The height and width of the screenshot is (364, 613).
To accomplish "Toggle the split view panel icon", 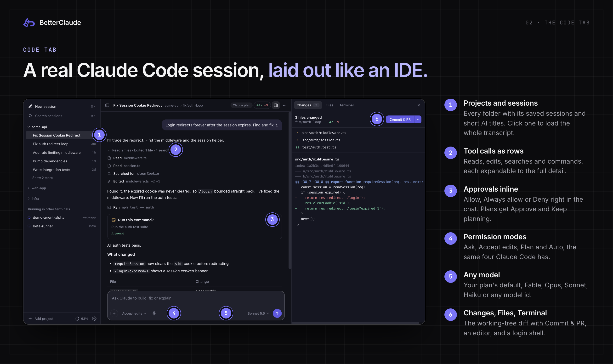I will pyautogui.click(x=276, y=105).
